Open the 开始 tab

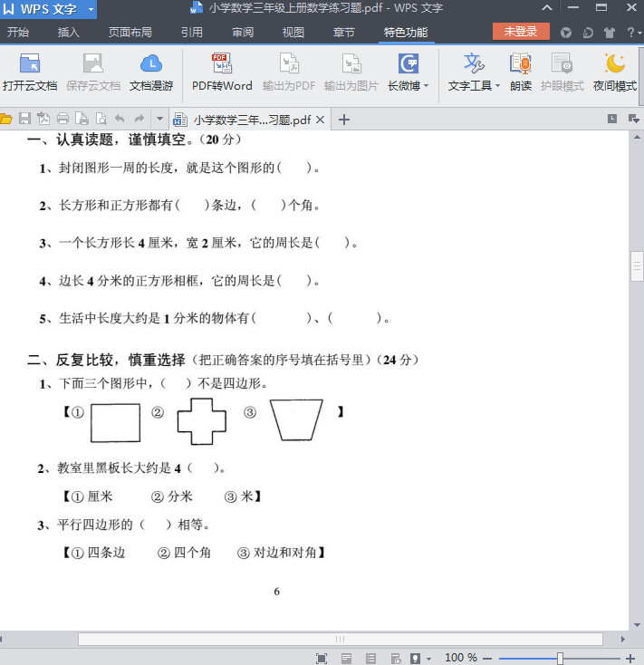coord(18,33)
